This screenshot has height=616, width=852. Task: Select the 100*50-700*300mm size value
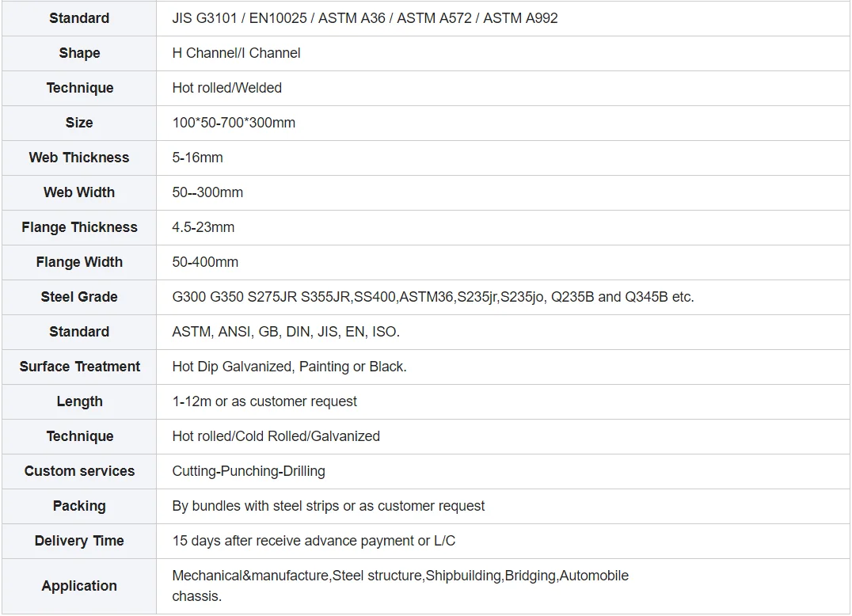pyautogui.click(x=234, y=123)
